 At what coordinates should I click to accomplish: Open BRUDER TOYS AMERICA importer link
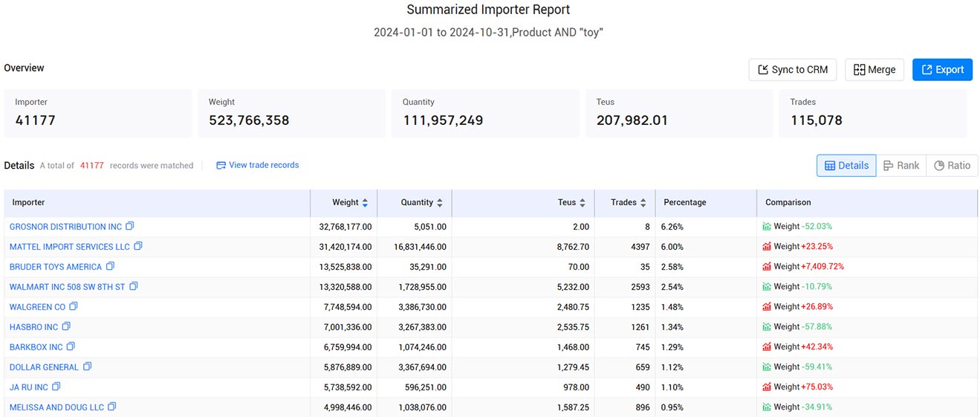(x=56, y=267)
